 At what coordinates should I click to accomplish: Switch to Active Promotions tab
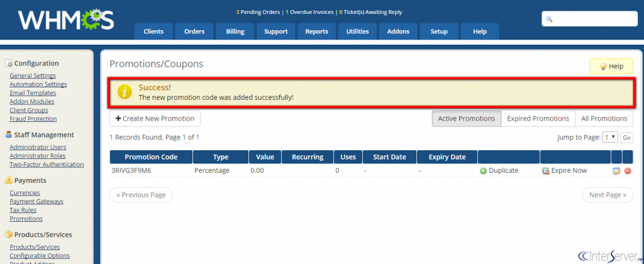pyautogui.click(x=467, y=119)
